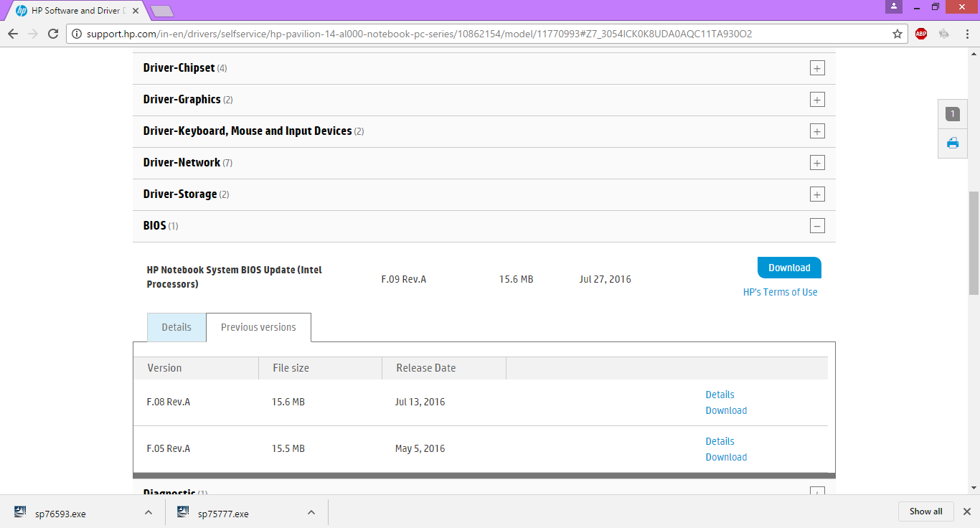Screen dimensions: 980x528
Task: Click the Version column header
Action: click(x=164, y=368)
